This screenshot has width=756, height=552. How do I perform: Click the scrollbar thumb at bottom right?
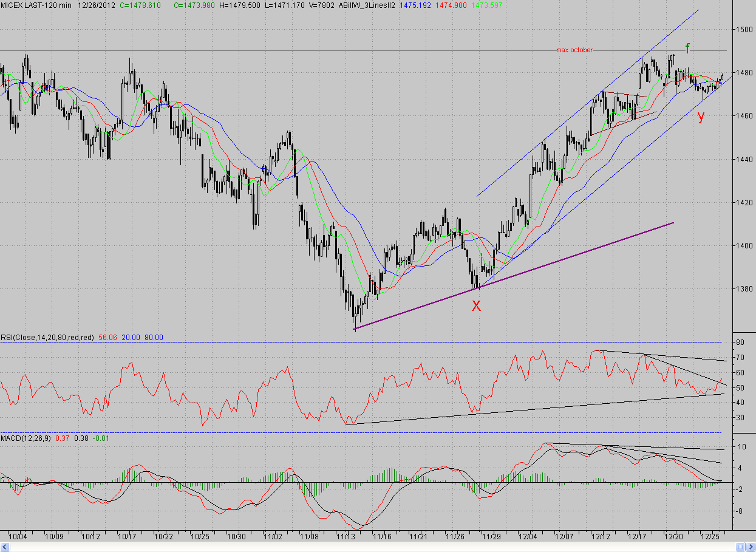[x=741, y=548]
